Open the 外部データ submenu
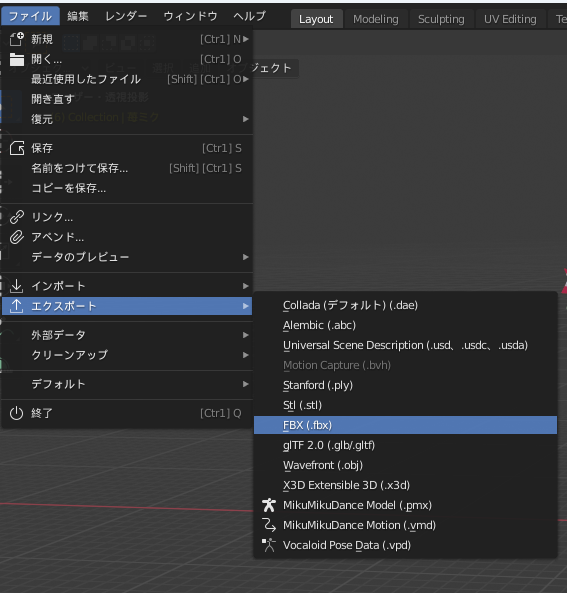567x593 pixels. 127,335
